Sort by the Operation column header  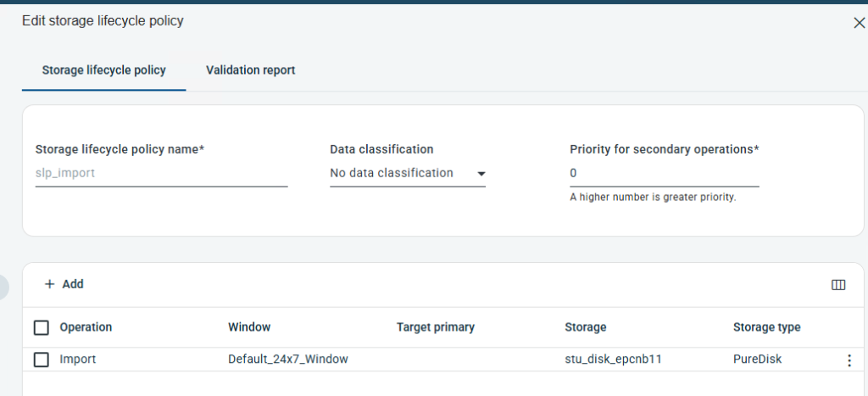pyautogui.click(x=86, y=327)
